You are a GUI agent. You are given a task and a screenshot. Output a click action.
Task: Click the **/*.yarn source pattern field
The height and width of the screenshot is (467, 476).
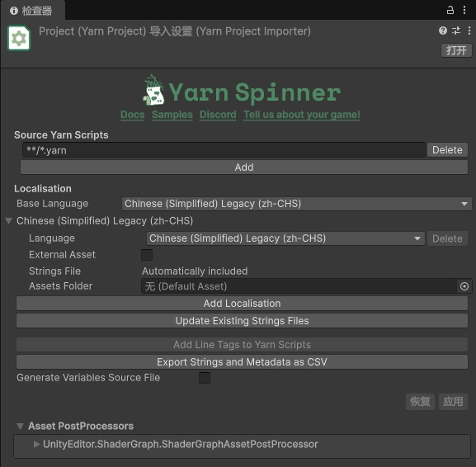pos(224,150)
